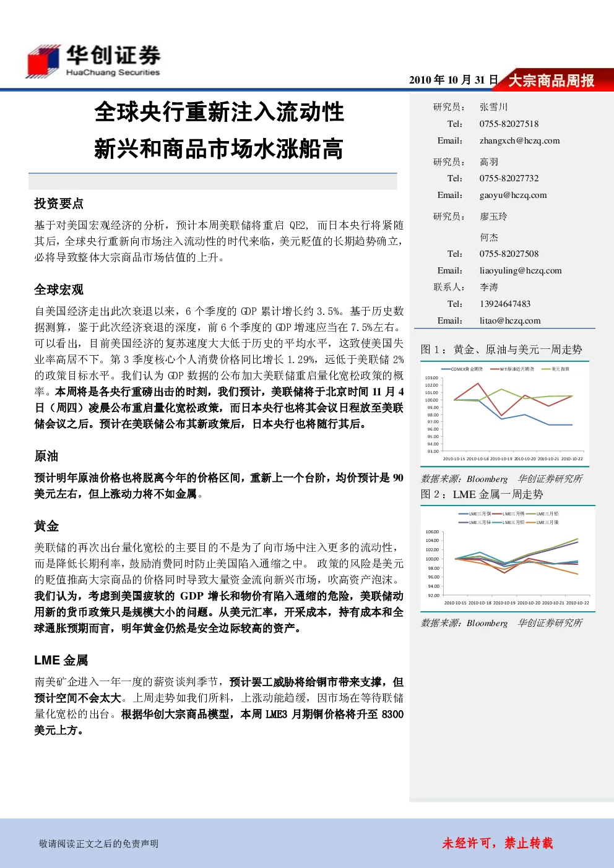Click the 黄金 section heading
This screenshot has width=614, height=868.
pos(46,526)
